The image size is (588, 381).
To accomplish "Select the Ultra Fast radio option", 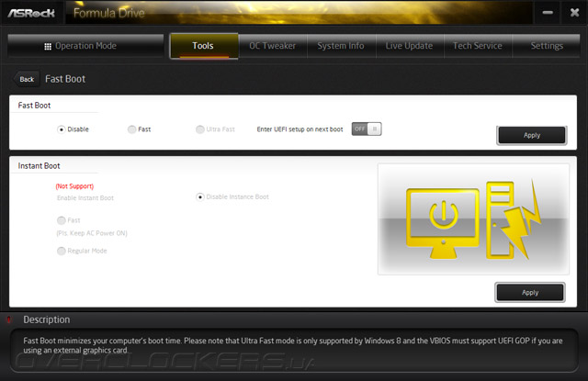I will pos(200,129).
